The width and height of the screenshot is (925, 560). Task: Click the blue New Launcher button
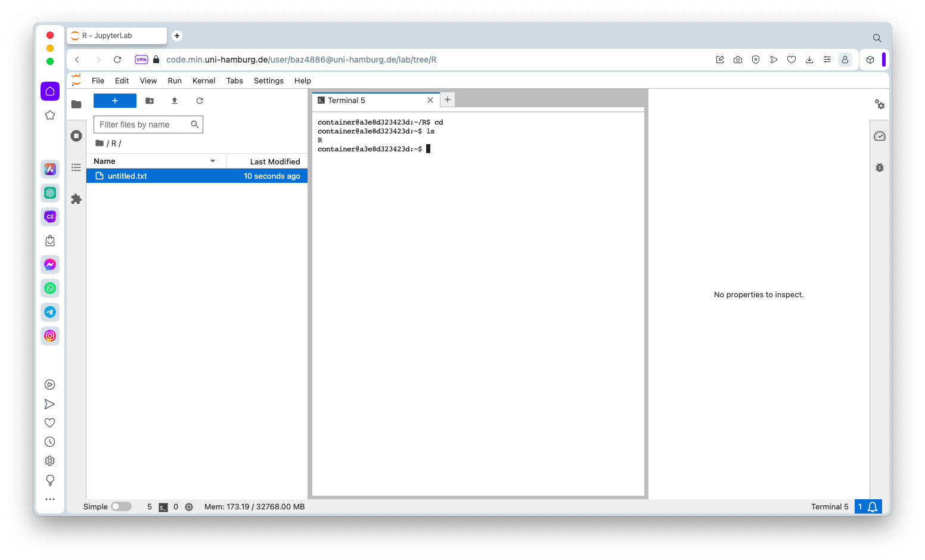[x=115, y=101]
